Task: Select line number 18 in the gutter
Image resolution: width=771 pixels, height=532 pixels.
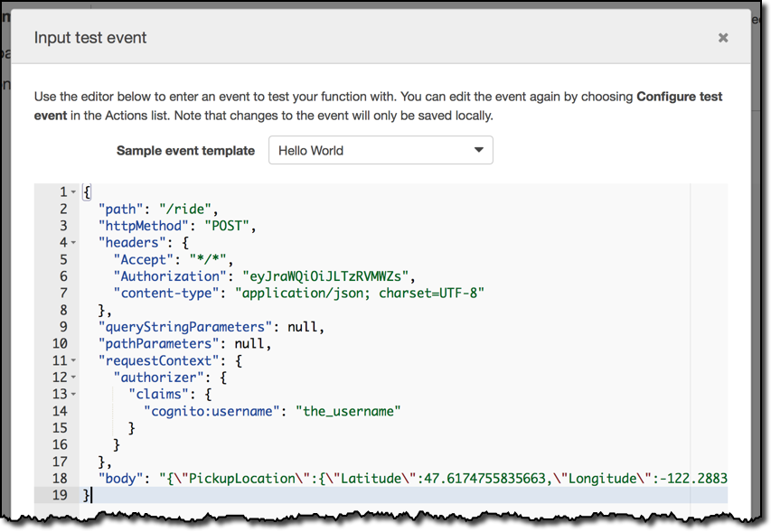Action: (x=60, y=479)
